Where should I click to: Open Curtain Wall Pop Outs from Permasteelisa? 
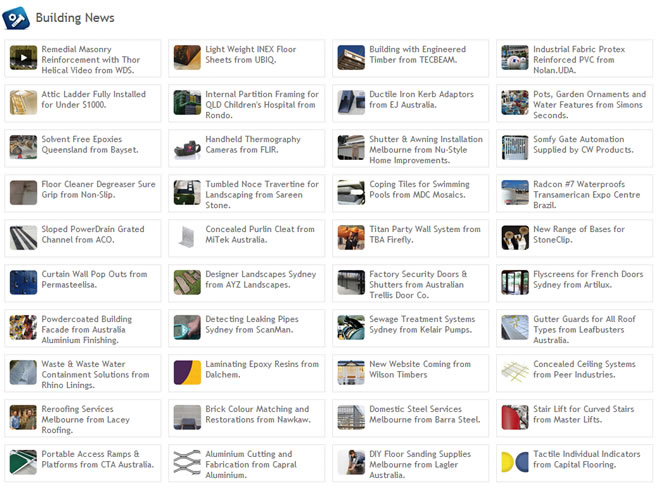pos(94,280)
